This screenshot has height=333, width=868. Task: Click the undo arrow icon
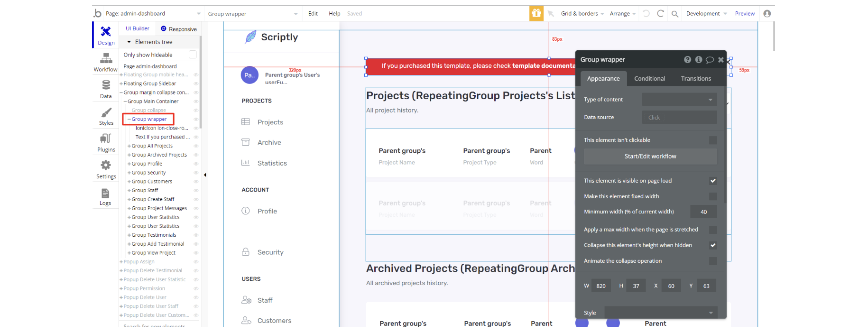[646, 14]
